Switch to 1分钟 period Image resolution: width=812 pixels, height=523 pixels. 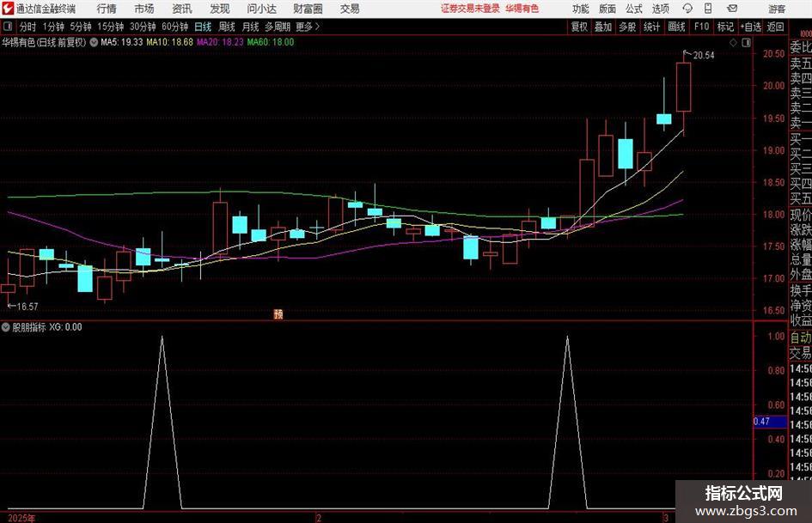(x=53, y=27)
